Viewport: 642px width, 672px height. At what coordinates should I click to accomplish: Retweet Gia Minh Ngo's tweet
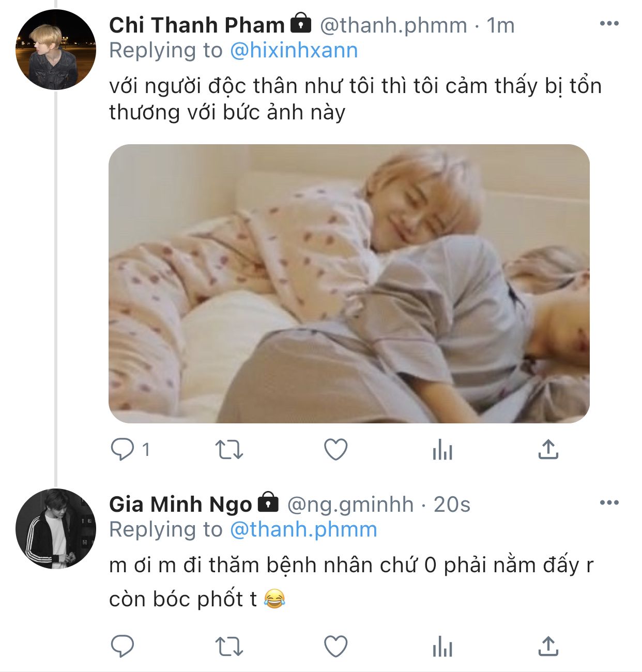(229, 646)
